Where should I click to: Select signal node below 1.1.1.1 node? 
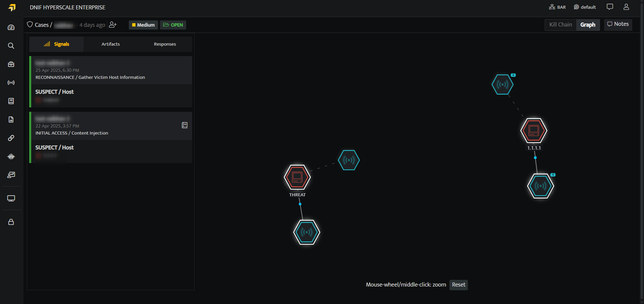(540, 186)
